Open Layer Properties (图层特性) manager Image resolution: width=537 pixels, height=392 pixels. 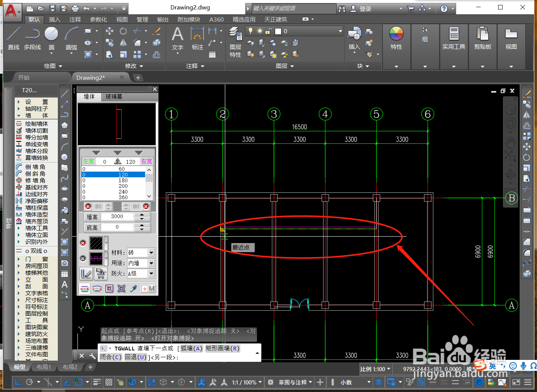235,42
